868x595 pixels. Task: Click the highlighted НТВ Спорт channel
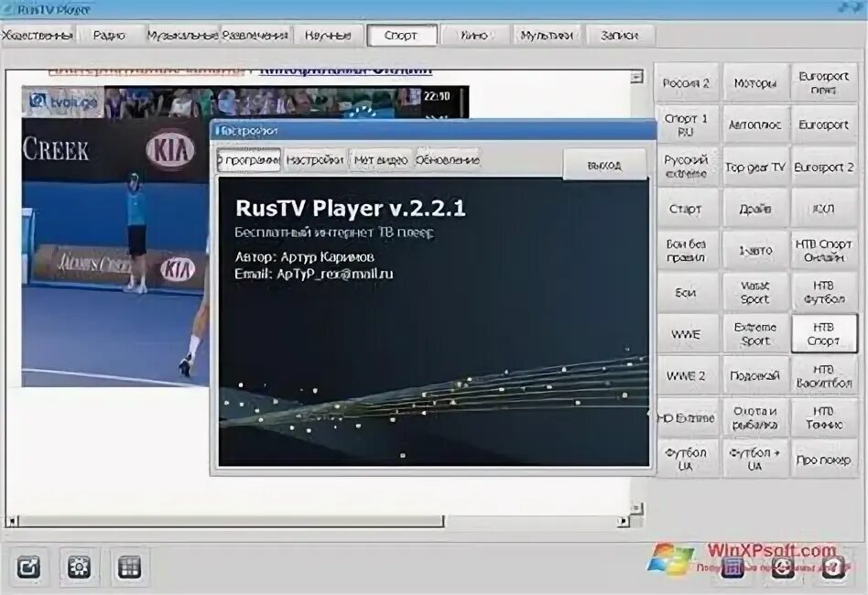click(x=824, y=334)
